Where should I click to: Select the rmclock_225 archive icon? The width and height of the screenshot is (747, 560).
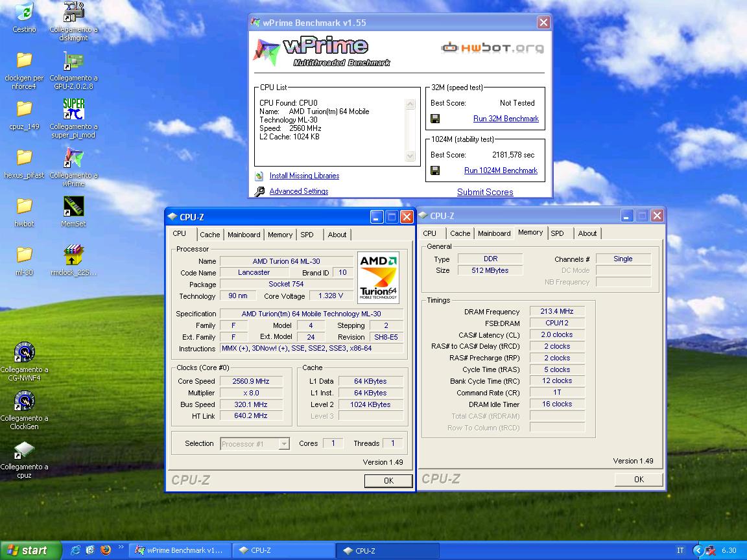point(73,255)
